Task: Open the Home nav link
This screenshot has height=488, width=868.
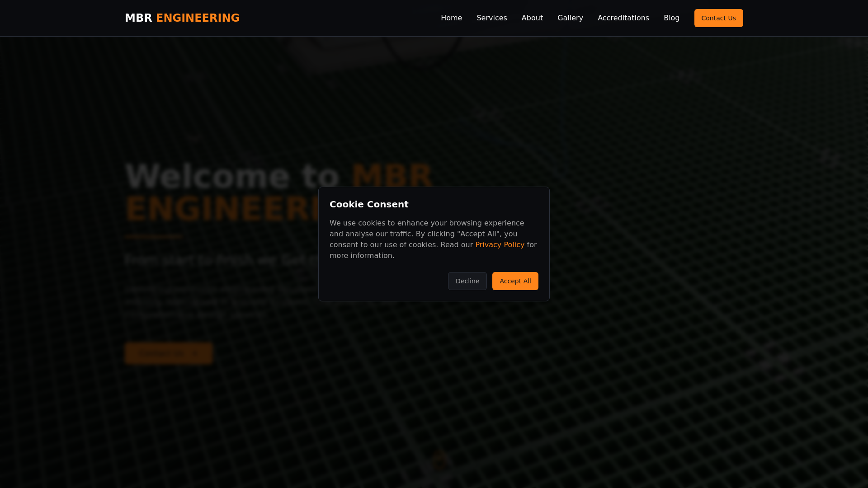Action: click(451, 18)
